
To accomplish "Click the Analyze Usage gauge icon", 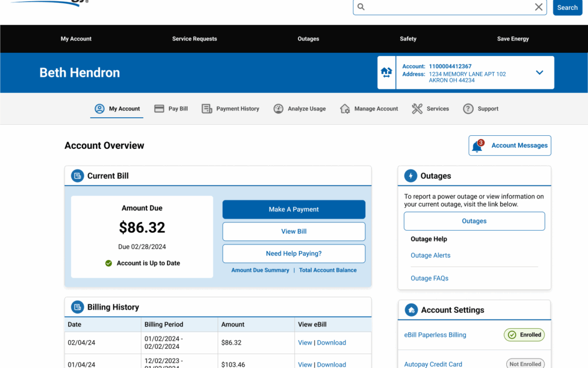I will 279,108.
